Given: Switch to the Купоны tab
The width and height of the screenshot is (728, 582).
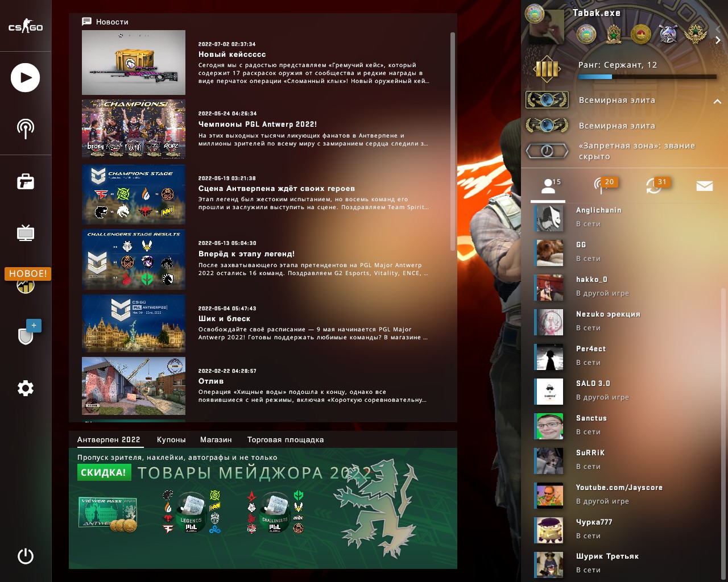Looking at the screenshot, I should (x=171, y=439).
